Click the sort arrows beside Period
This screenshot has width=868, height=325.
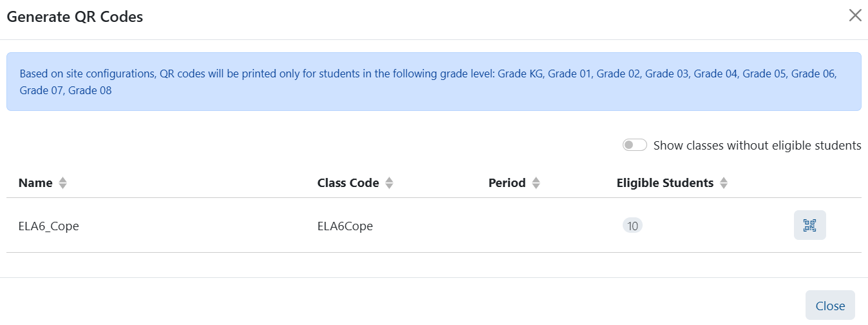coord(536,183)
